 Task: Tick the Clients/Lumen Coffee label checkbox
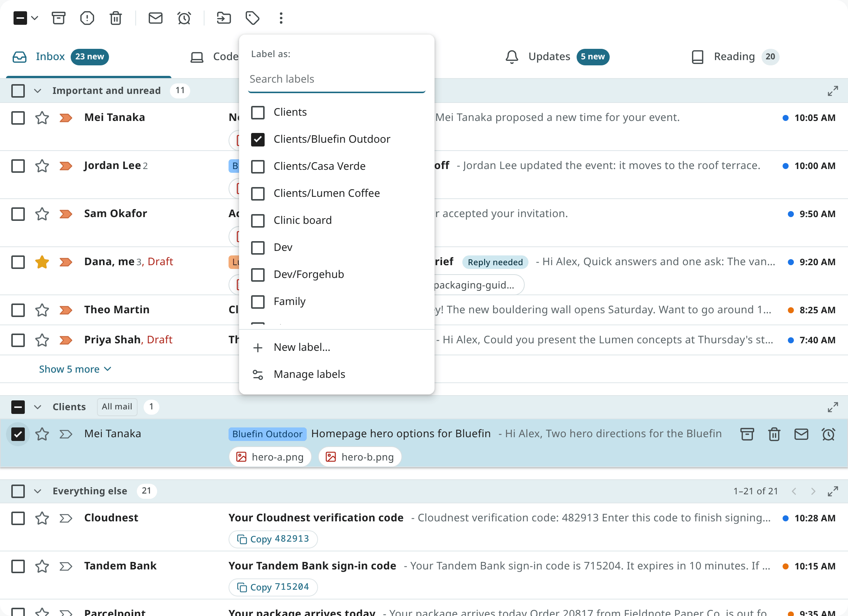258,193
